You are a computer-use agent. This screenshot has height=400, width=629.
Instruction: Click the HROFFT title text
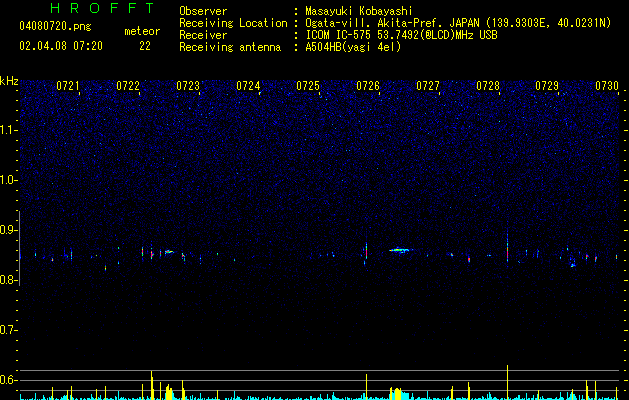point(103,8)
